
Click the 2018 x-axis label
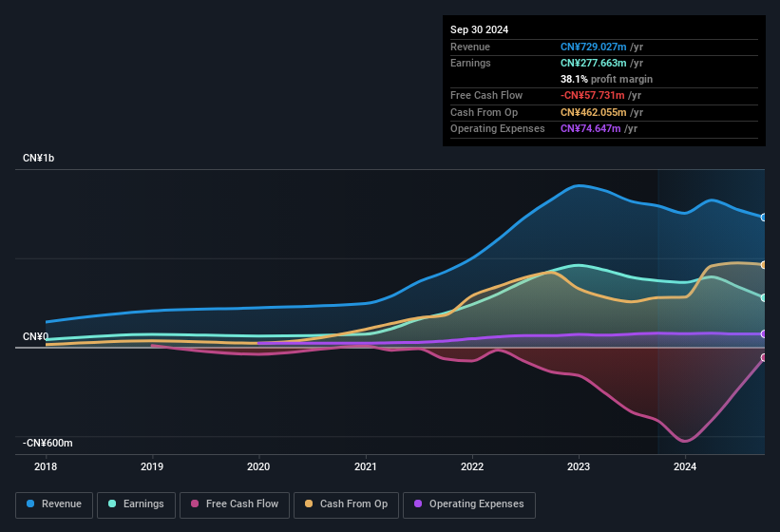[46, 466]
